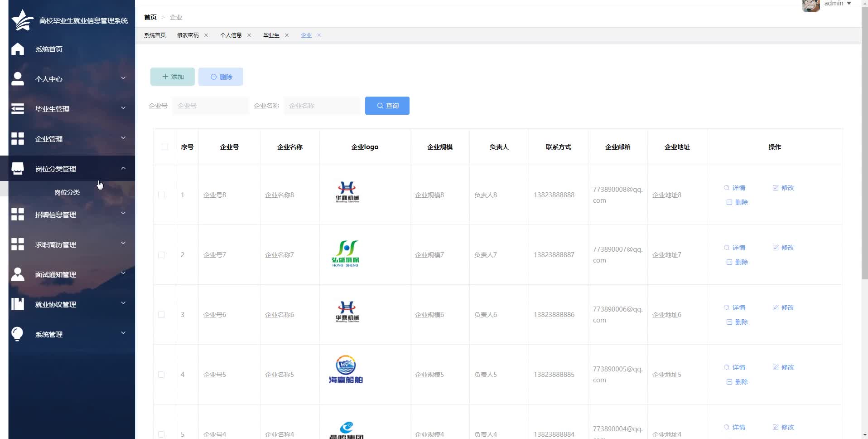The width and height of the screenshot is (868, 439).
Task: Open 详情 link for 企业名称7
Action: click(x=736, y=248)
